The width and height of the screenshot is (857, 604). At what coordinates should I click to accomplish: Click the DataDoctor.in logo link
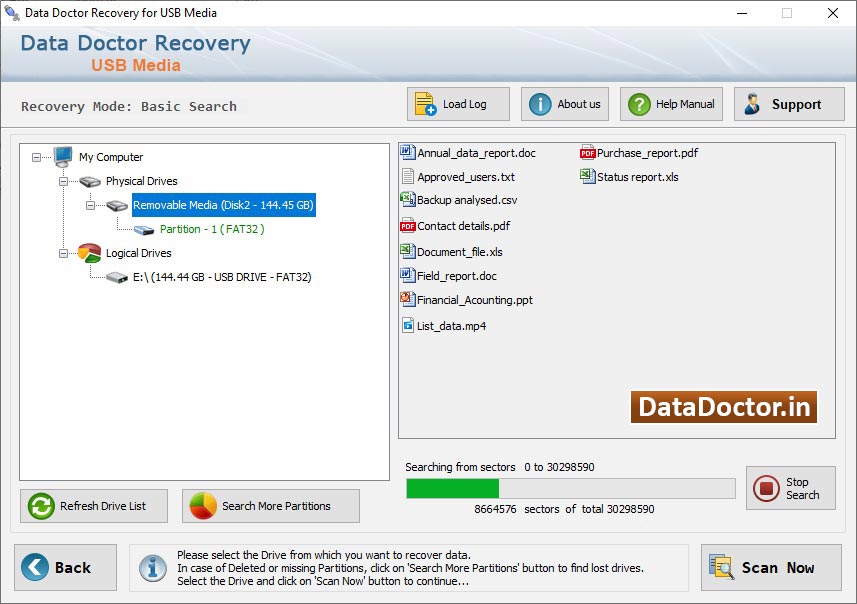tap(724, 407)
